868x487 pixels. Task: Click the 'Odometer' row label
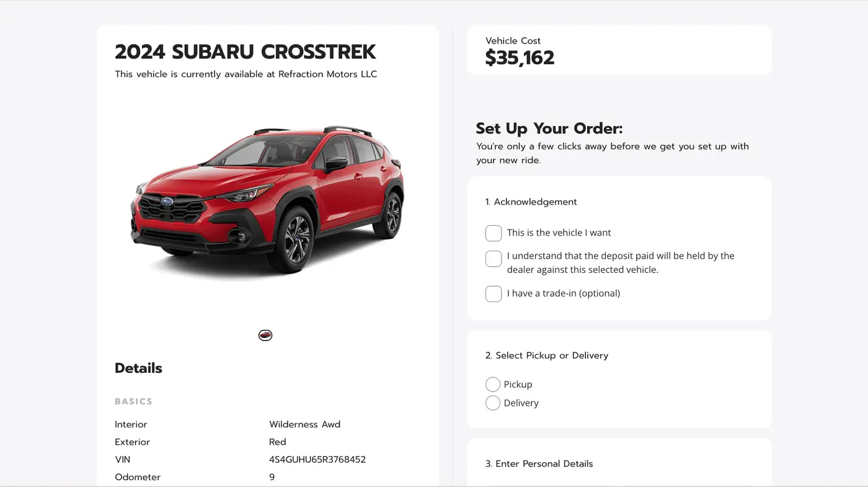click(x=138, y=477)
